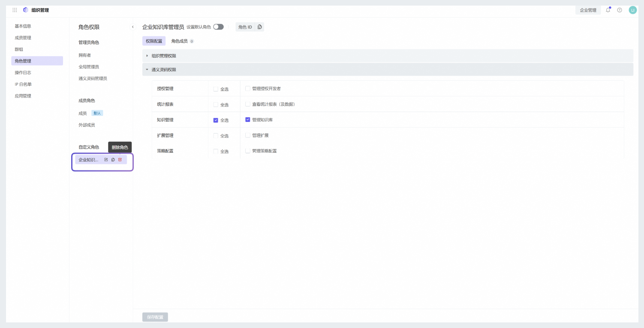The image size is (644, 328).
Task: Click the 组织管理 logo icon
Action: coord(26,10)
